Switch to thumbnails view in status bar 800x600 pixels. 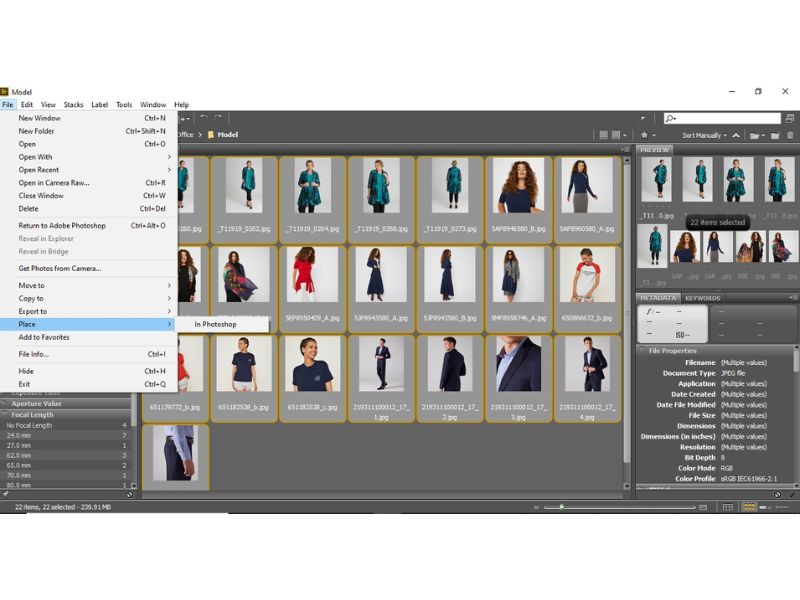[748, 508]
